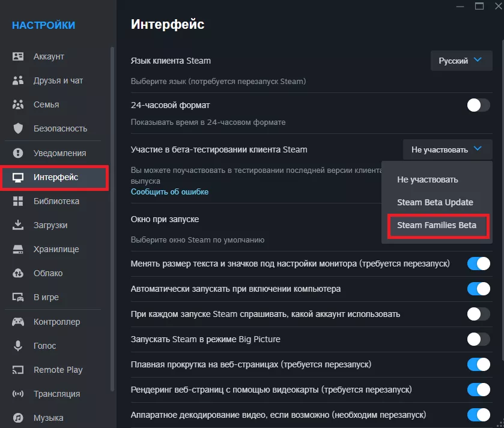Open the Remote Play settings section
504x428 pixels.
(x=58, y=370)
